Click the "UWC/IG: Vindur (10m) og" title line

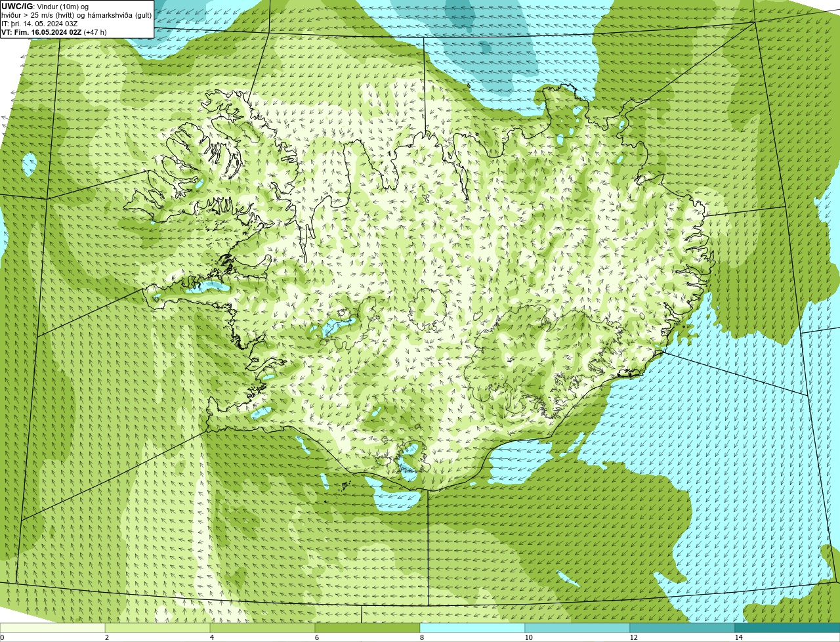(45, 7)
